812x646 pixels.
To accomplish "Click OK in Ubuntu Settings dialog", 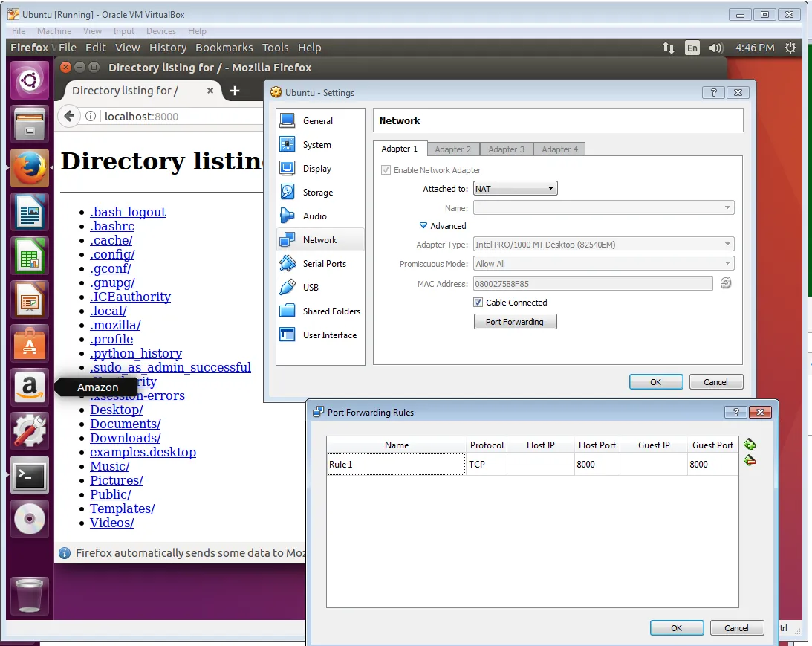I will (x=655, y=382).
